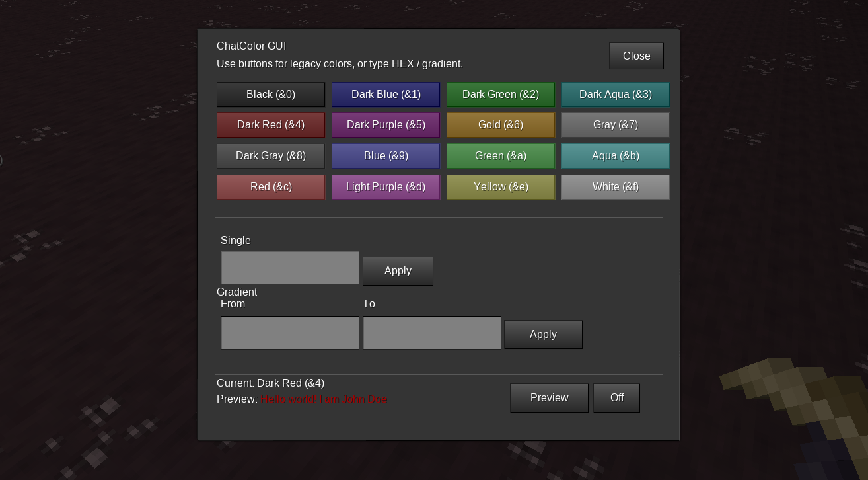Choose the Red (&c) color swatch
The width and height of the screenshot is (868, 480).
pos(271,187)
